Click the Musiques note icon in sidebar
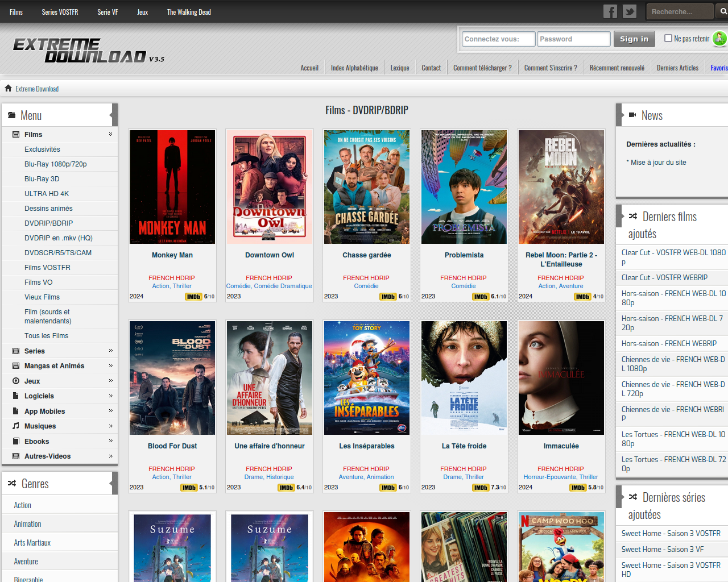The image size is (728, 582). coord(16,426)
